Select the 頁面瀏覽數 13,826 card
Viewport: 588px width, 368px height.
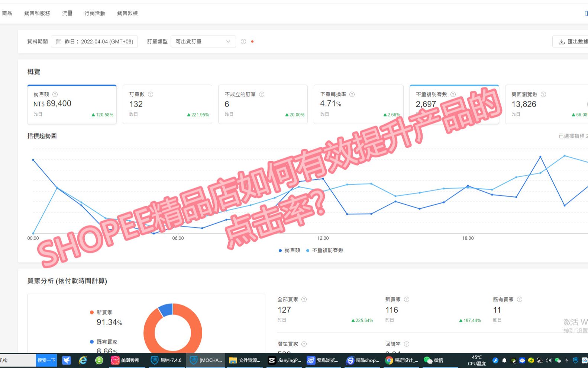click(546, 105)
